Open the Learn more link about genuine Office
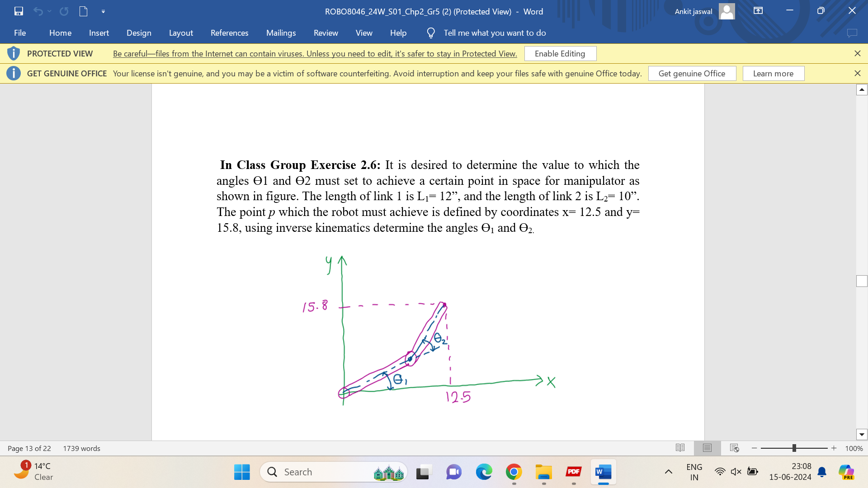The height and width of the screenshot is (488, 868). coord(773,73)
